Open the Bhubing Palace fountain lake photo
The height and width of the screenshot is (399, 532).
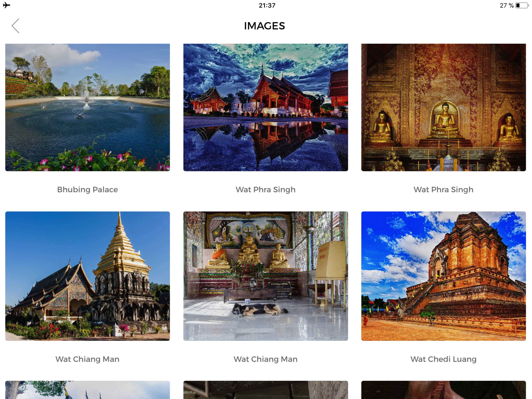pyautogui.click(x=88, y=107)
